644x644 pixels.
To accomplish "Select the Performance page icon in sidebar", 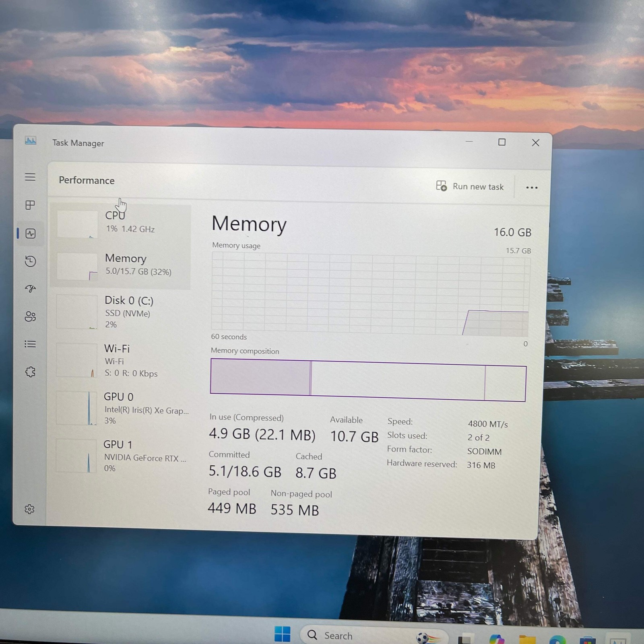I will coord(31,233).
